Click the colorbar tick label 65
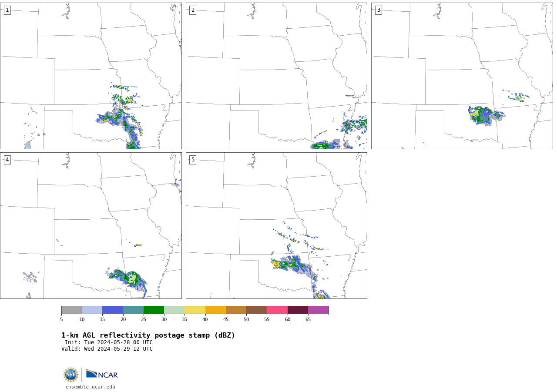Image resolution: width=557 pixels, height=392 pixels. [x=308, y=320]
